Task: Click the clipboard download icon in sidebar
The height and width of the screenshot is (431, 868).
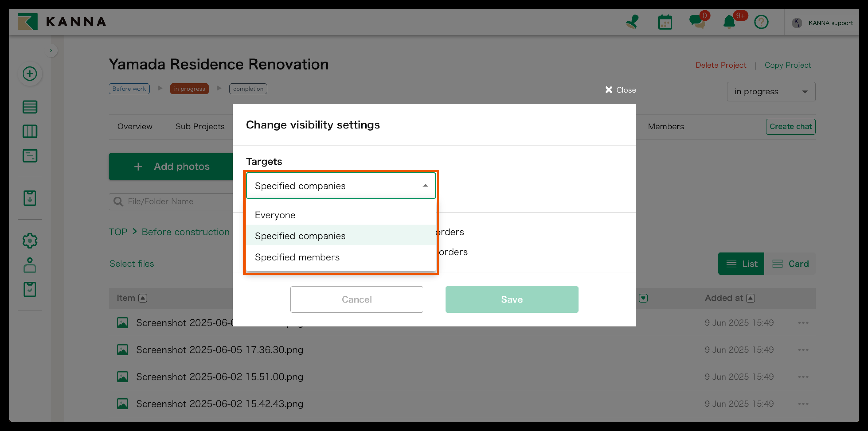Action: pos(30,198)
